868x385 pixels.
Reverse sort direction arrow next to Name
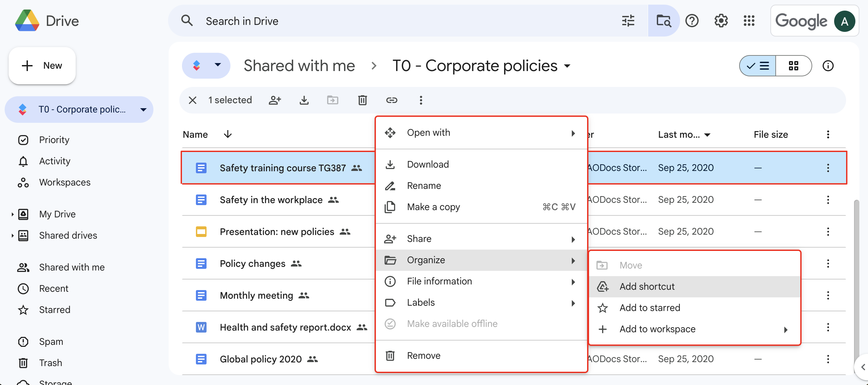pos(228,134)
